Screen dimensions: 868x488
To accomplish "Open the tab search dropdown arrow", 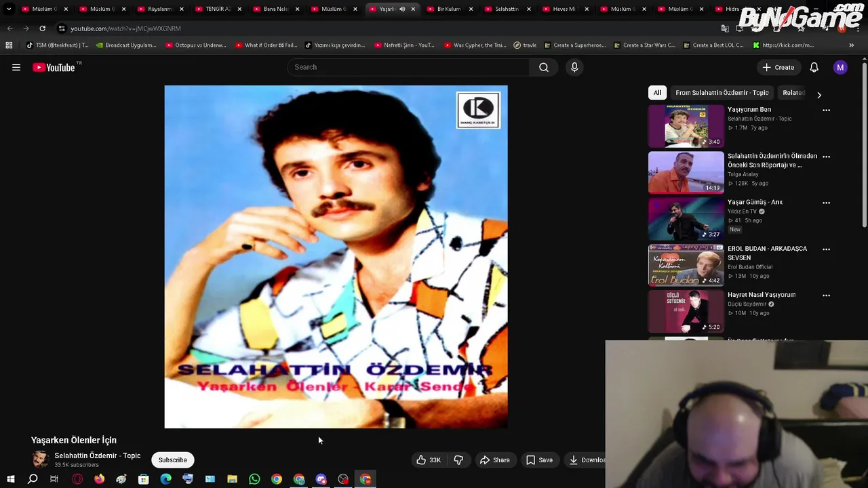I will point(9,9).
